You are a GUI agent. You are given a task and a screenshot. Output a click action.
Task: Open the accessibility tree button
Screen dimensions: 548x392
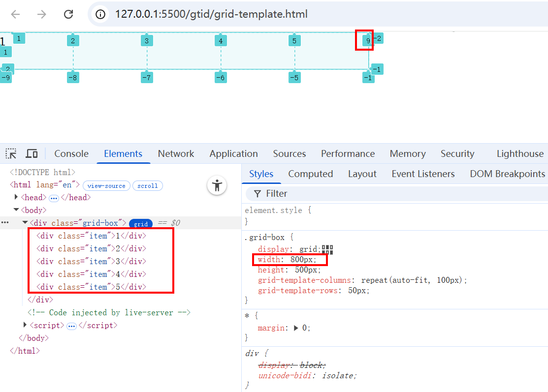[x=217, y=185]
